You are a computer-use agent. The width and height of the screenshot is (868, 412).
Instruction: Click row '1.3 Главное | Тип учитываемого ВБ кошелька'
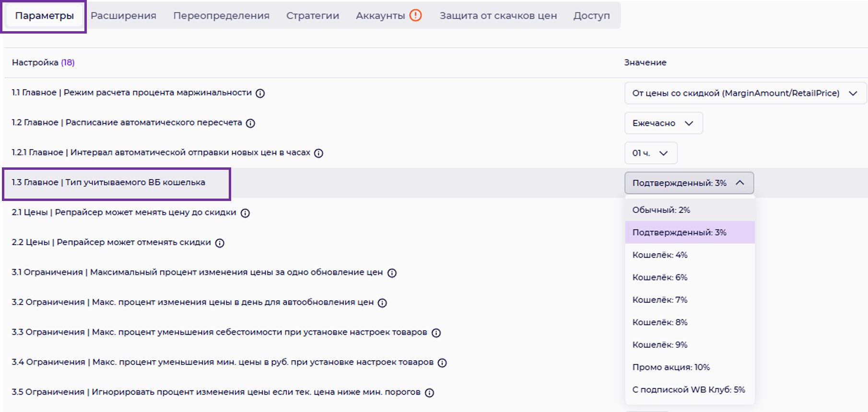(109, 183)
